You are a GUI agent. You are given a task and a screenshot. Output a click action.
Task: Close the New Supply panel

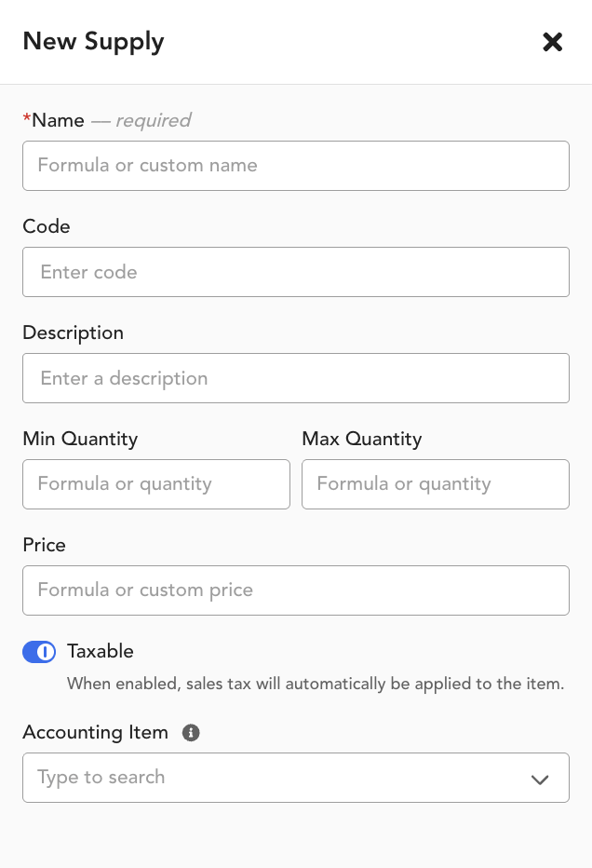(x=552, y=42)
